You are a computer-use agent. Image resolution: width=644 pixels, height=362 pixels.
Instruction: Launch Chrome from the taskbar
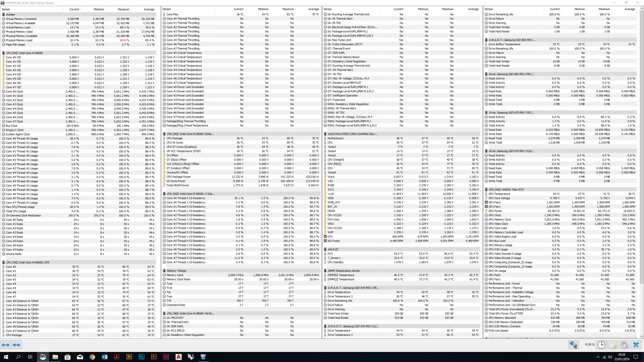(92, 357)
